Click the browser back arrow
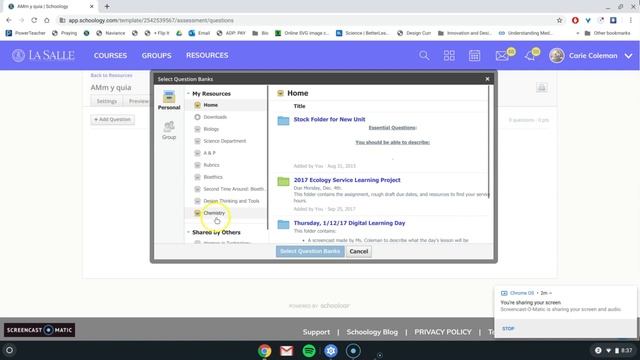Screen dimensions: 640x360 coord(9,20)
